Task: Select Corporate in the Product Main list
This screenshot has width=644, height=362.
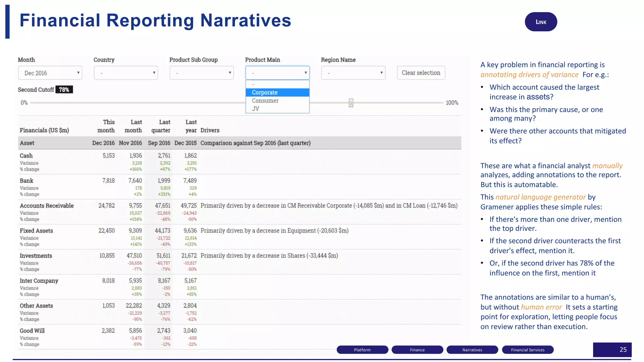Action: [x=277, y=92]
